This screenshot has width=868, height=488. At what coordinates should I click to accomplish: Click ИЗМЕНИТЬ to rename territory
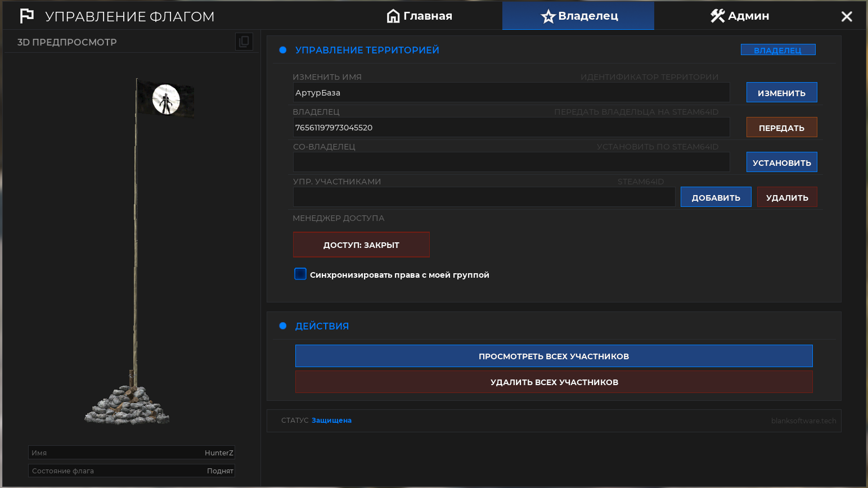(782, 93)
